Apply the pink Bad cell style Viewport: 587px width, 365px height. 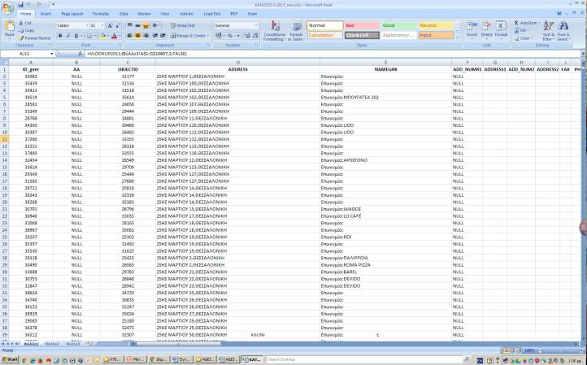362,26
